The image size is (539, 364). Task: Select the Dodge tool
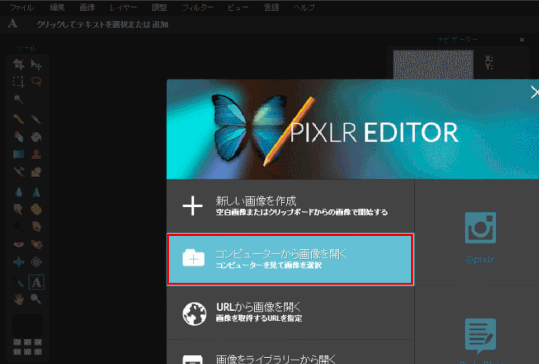point(19,227)
